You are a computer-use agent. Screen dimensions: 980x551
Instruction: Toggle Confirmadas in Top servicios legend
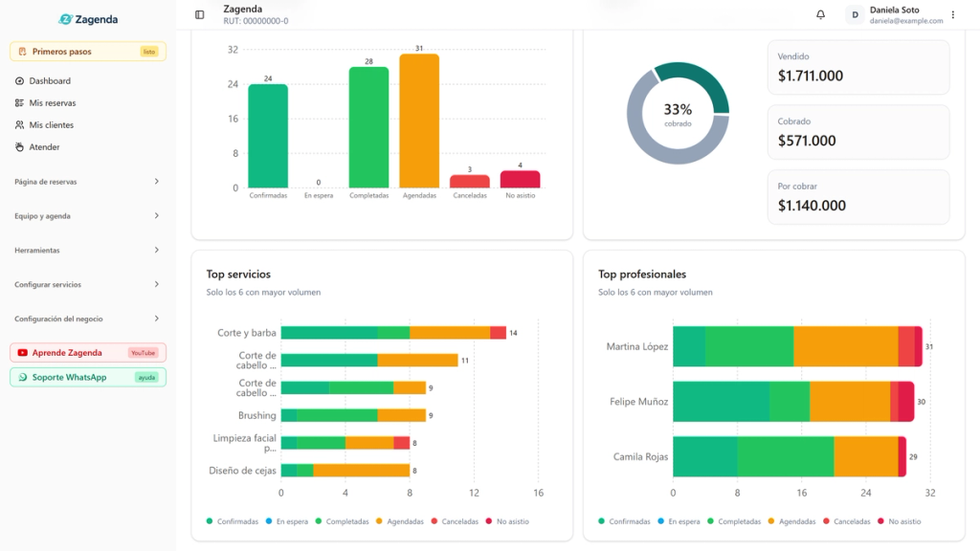click(233, 521)
